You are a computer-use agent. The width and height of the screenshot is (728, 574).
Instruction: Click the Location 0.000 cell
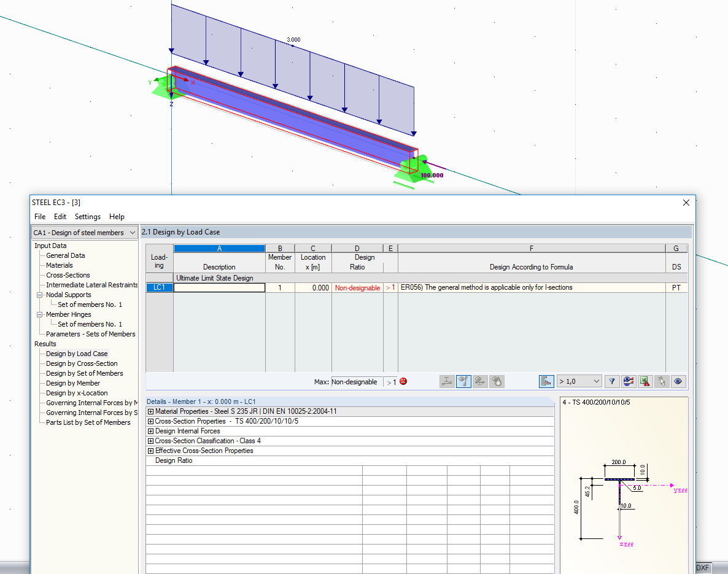(x=313, y=287)
